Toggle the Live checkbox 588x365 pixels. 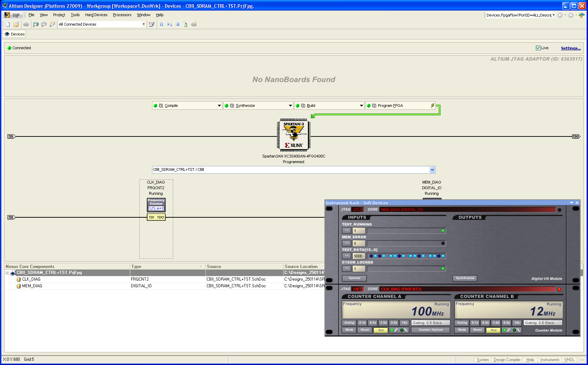tap(538, 48)
